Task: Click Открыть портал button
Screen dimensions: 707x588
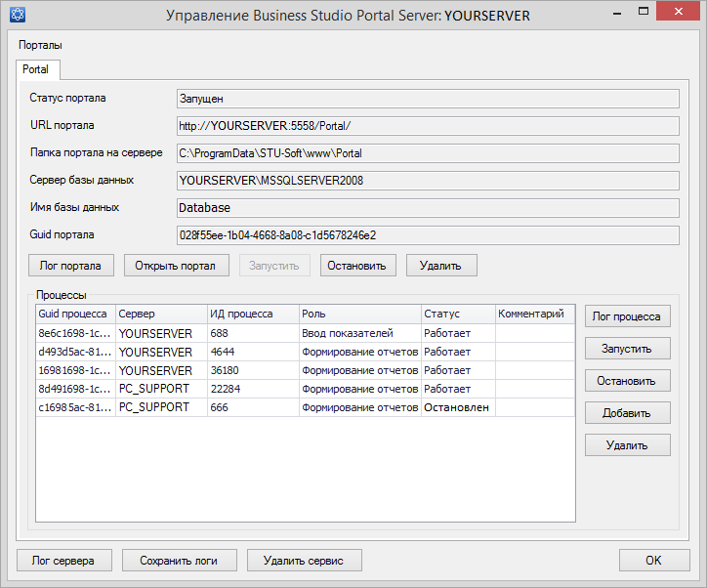Action: click(x=176, y=266)
